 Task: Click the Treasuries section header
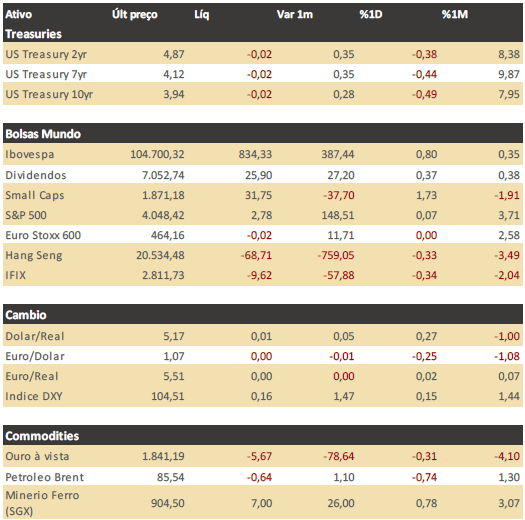click(x=33, y=34)
